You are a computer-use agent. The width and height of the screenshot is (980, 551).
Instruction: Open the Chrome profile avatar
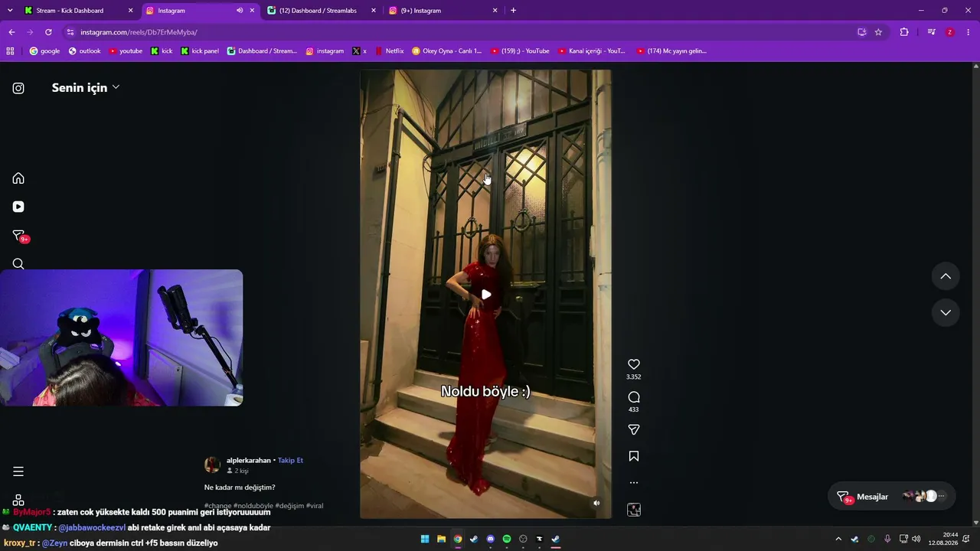(950, 32)
